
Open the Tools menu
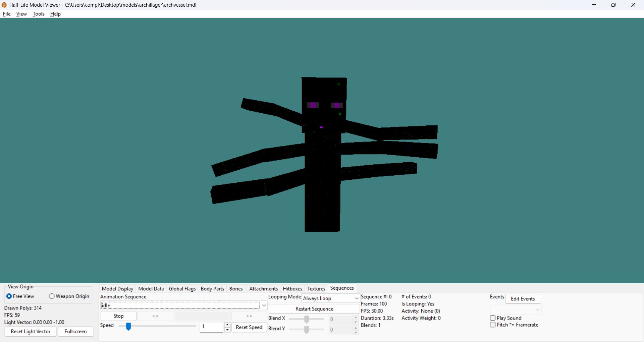(39, 14)
